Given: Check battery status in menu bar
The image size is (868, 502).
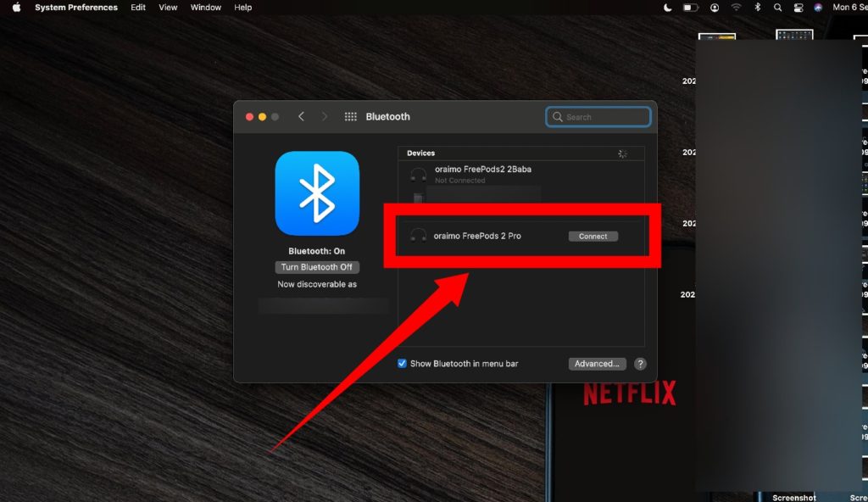Looking at the screenshot, I should (x=690, y=7).
